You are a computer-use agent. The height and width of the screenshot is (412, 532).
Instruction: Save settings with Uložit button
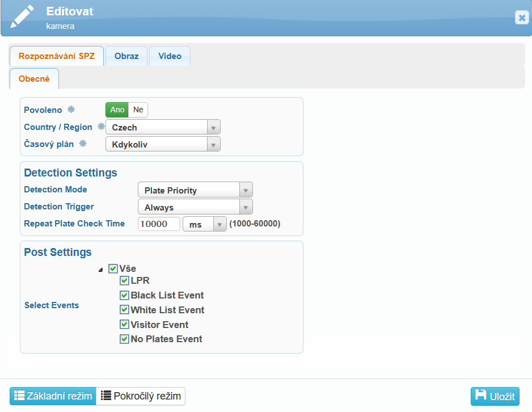coord(495,396)
